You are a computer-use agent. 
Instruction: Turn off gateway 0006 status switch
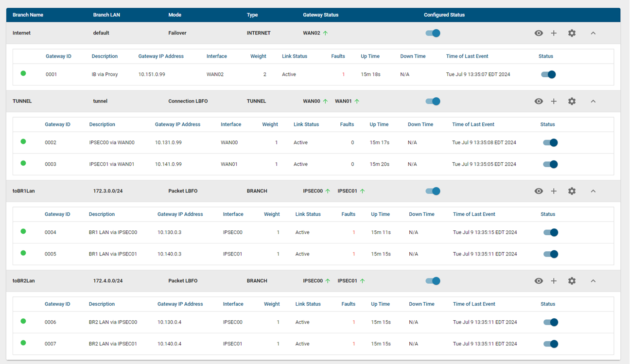coord(550,322)
